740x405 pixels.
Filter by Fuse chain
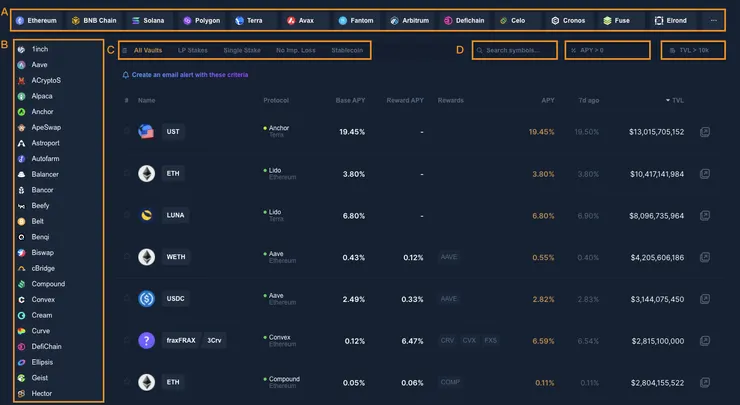[x=617, y=21]
